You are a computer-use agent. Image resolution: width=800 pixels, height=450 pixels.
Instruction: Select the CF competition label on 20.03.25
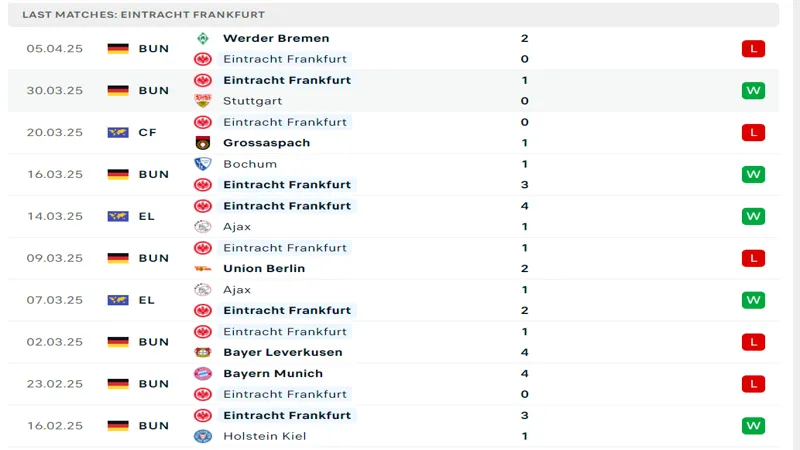tap(147, 133)
